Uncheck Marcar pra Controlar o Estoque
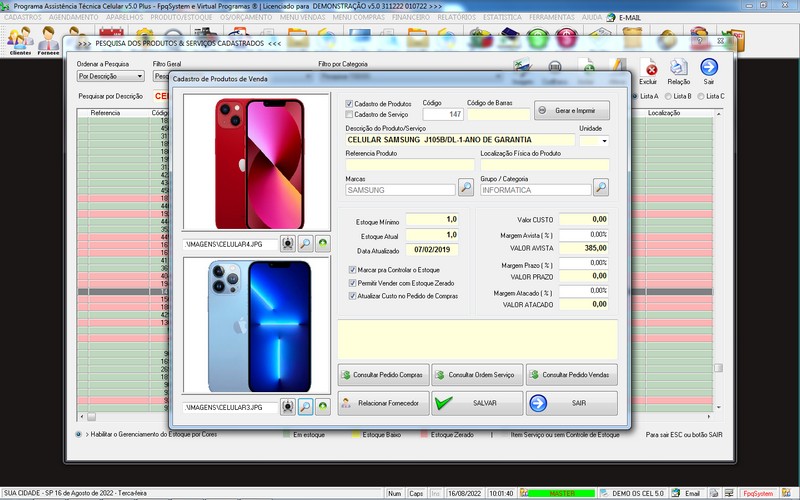This screenshot has width=800, height=500. [x=353, y=270]
